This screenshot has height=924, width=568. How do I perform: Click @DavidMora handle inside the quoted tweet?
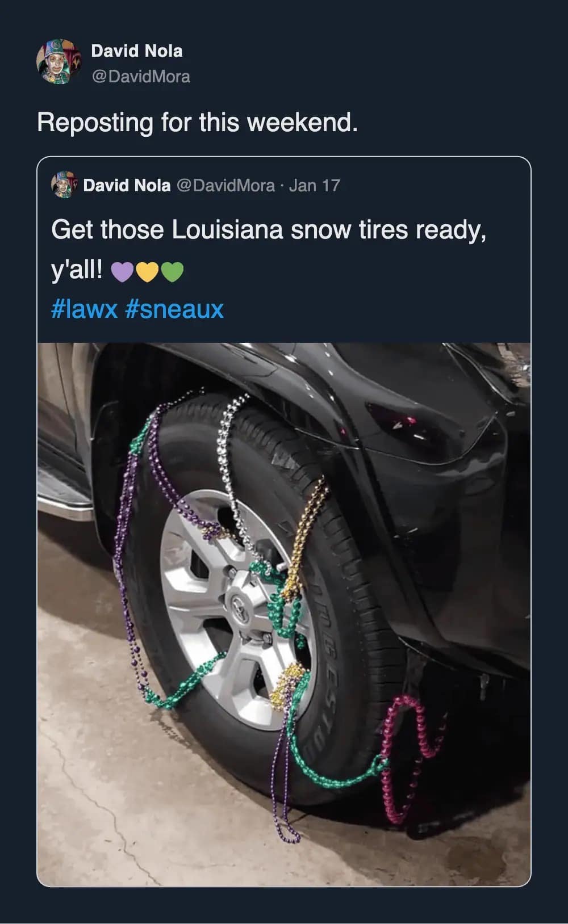[x=225, y=185]
